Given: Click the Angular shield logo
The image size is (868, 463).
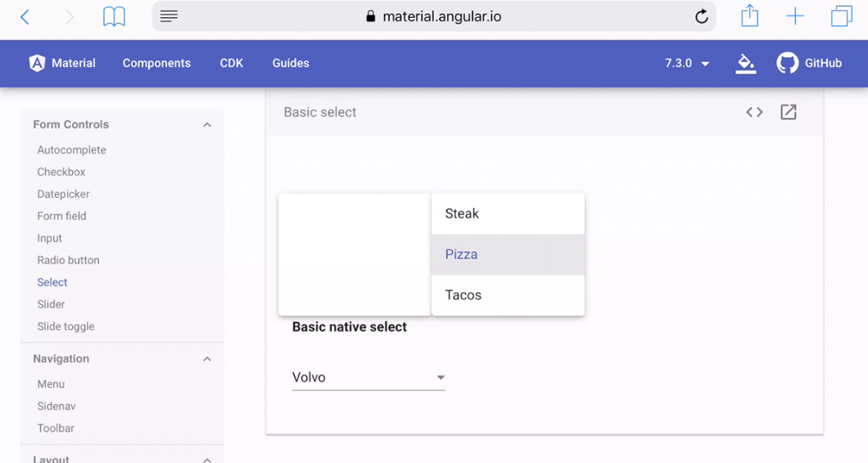Looking at the screenshot, I should coord(37,63).
